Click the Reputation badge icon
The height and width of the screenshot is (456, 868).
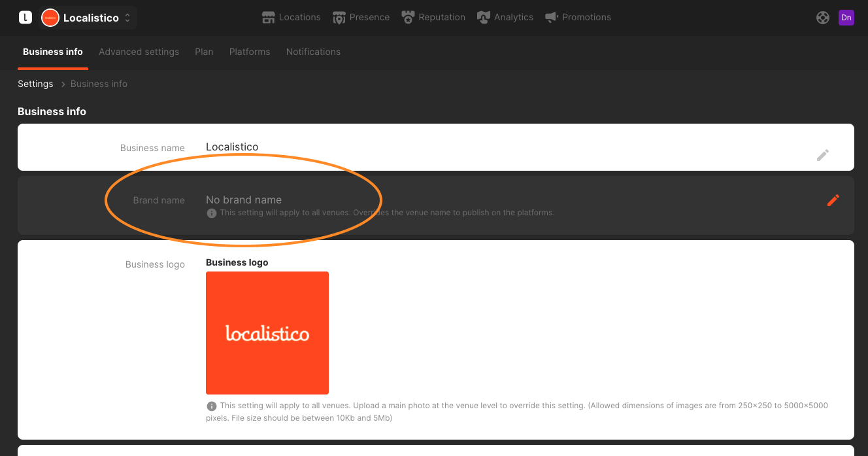click(x=408, y=18)
